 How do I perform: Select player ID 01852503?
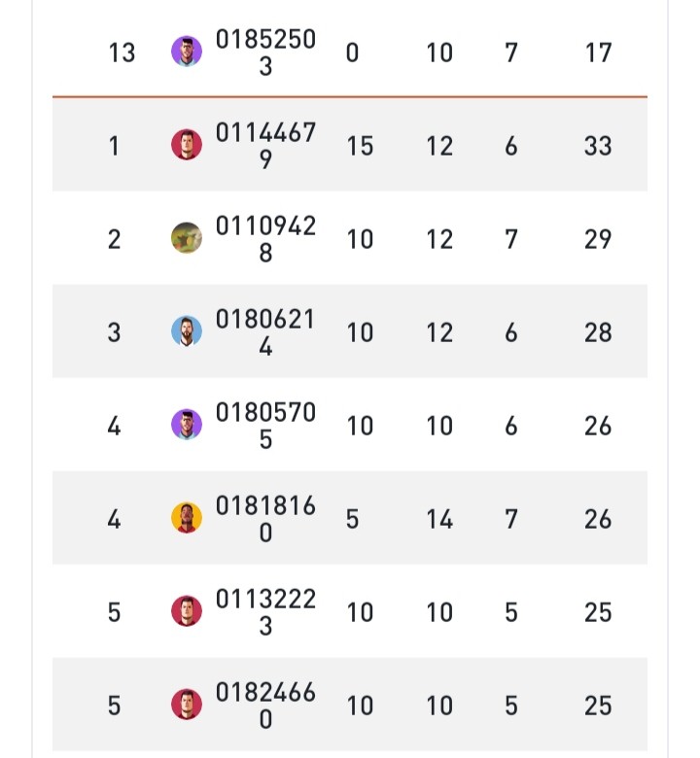[x=265, y=52]
